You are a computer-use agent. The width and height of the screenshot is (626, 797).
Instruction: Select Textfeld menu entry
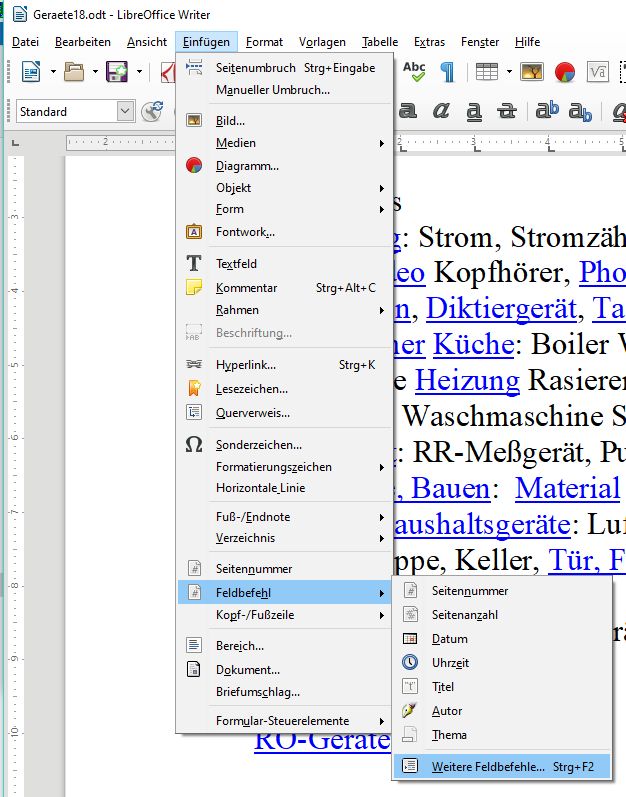click(285, 263)
